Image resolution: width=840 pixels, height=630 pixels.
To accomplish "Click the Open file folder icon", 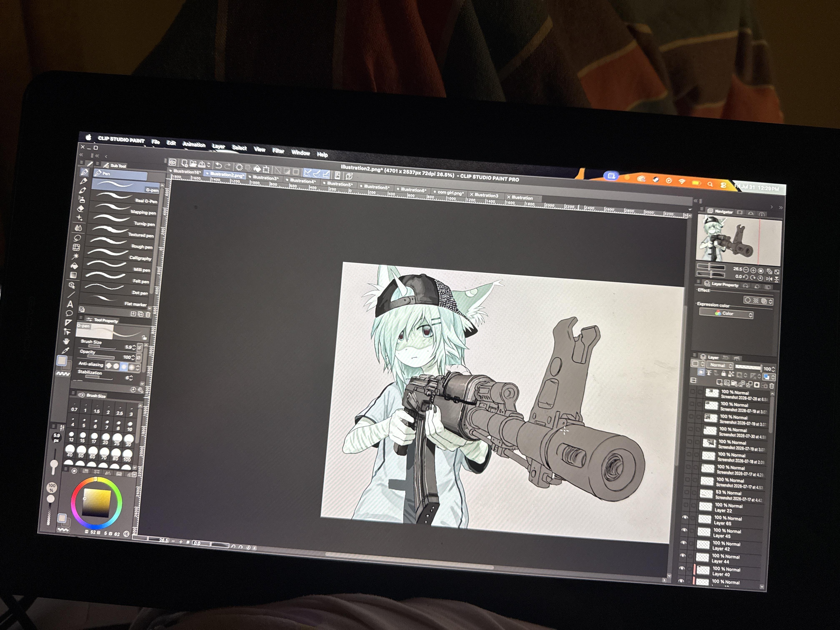I will [193, 164].
